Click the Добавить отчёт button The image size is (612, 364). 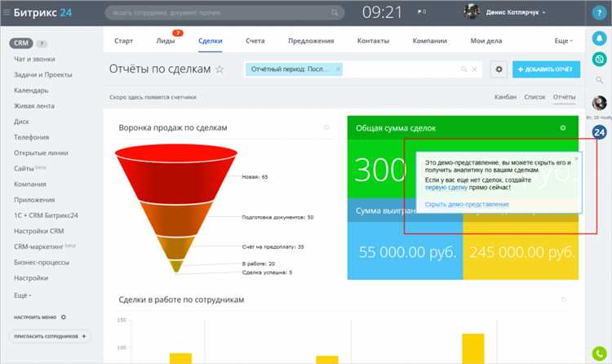[546, 69]
